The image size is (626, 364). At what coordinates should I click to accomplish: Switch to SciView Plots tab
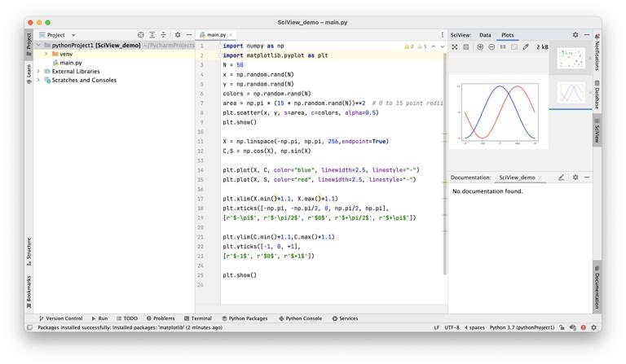(508, 35)
